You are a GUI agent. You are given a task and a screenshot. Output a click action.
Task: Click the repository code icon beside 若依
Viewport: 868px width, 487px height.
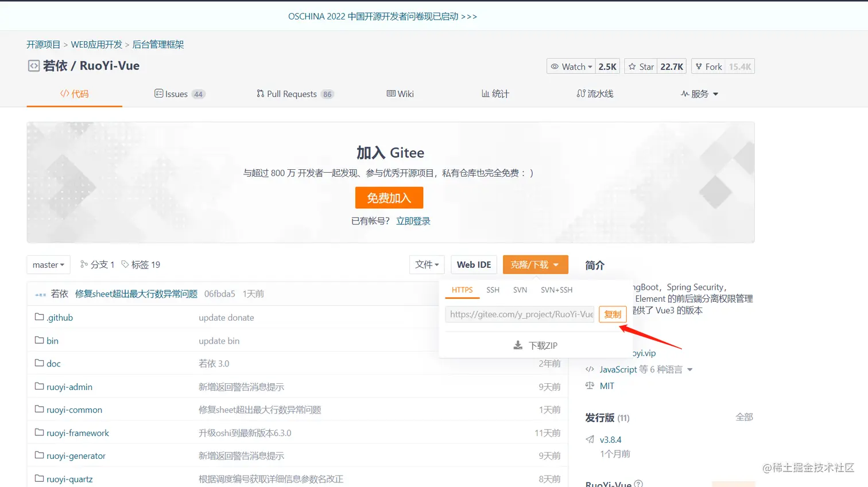pyautogui.click(x=34, y=66)
